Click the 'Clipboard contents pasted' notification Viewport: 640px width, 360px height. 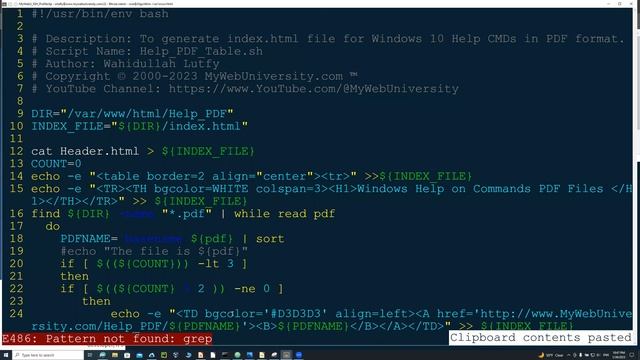point(541,338)
